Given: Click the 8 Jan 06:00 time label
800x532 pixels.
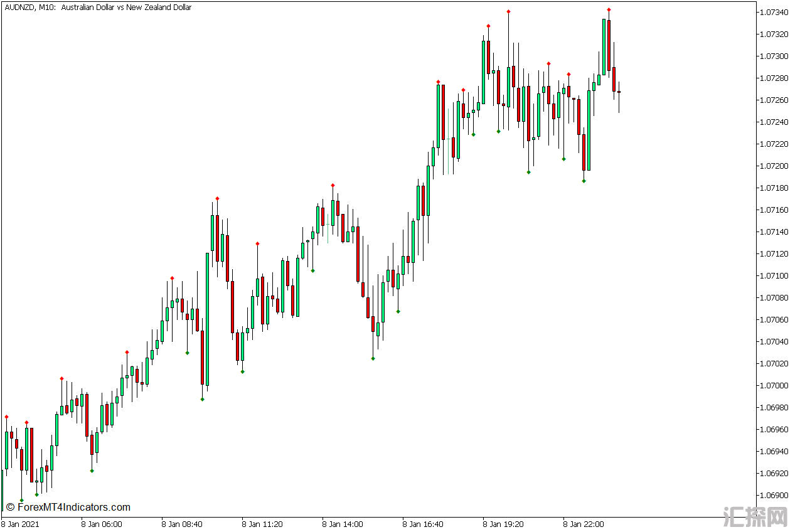Looking at the screenshot, I should pos(101,524).
